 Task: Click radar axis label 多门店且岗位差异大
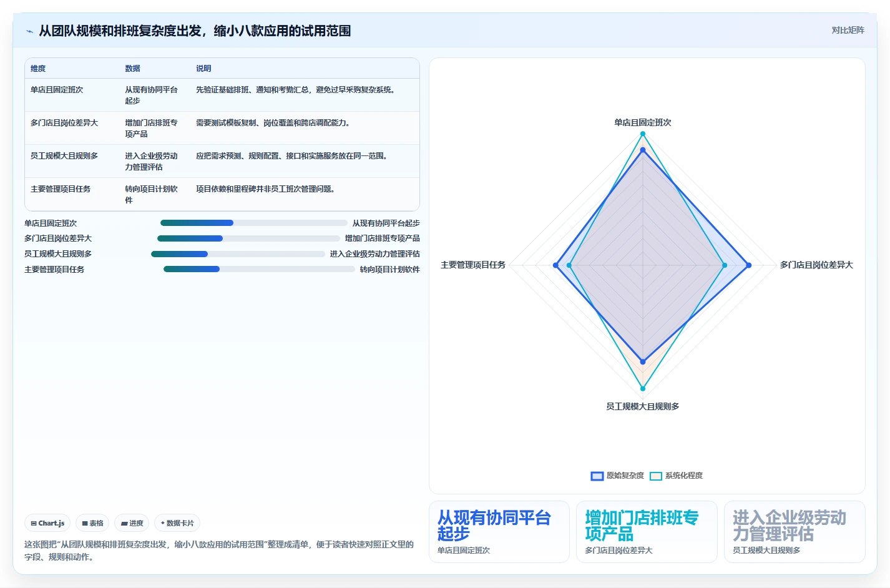click(x=816, y=265)
